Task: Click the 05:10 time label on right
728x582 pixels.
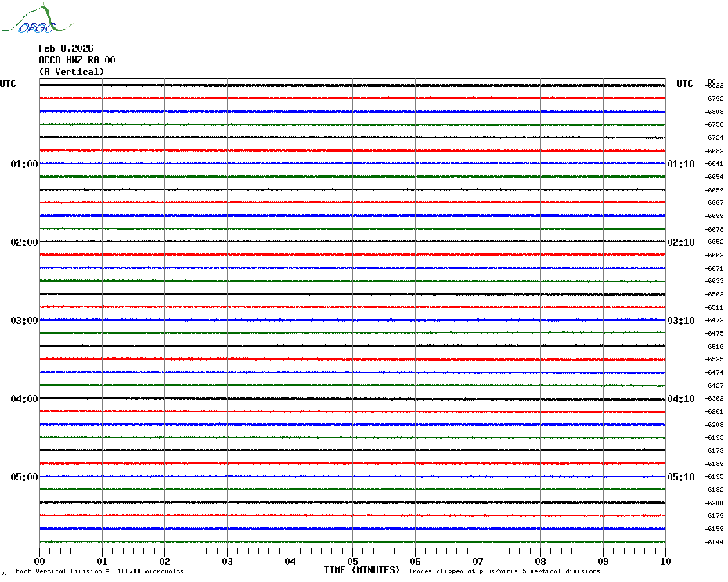Action: click(680, 477)
